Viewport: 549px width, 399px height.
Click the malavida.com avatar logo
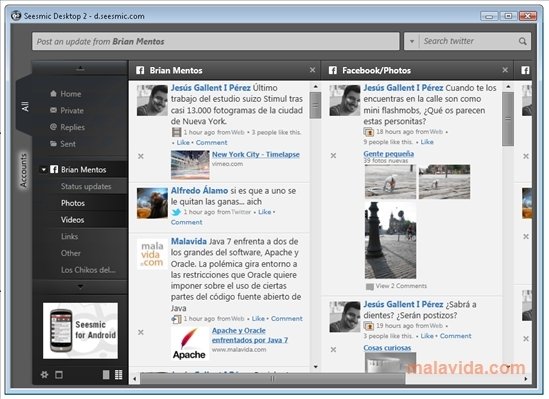click(152, 254)
